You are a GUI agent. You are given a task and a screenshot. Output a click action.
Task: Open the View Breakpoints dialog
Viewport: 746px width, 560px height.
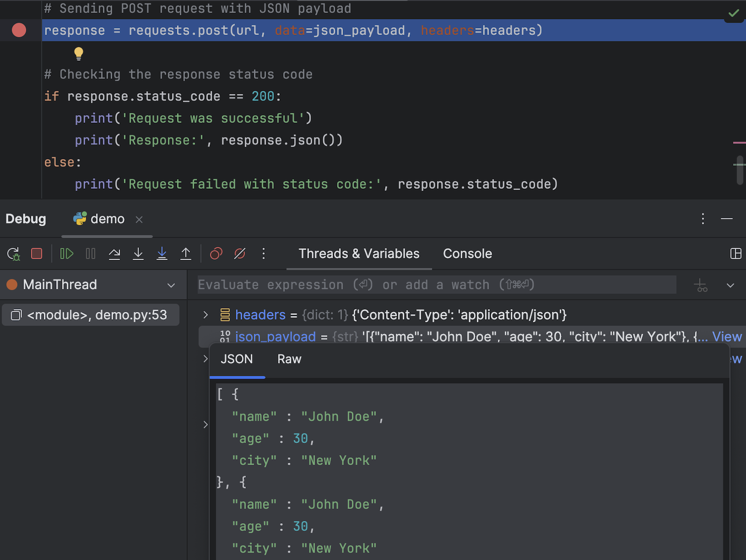pos(216,254)
